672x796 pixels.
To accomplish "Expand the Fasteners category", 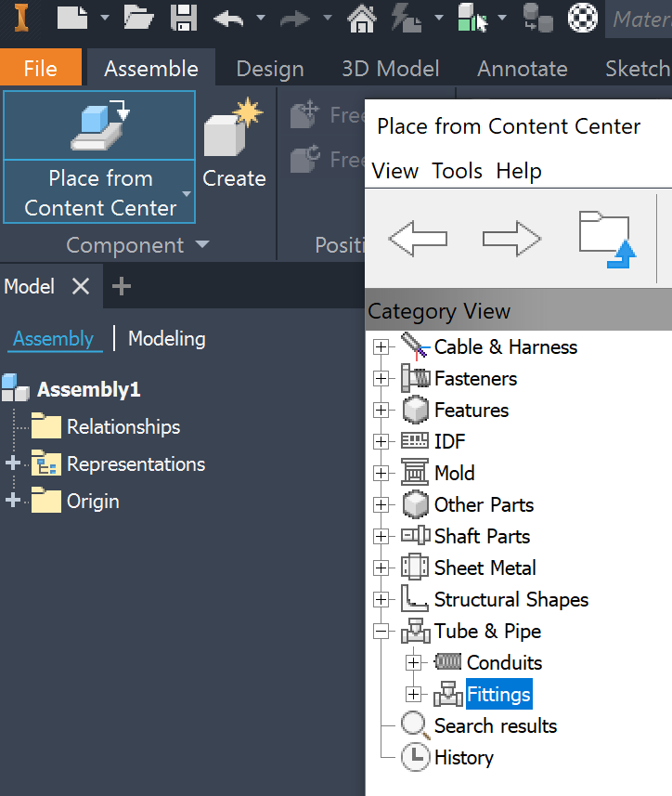I will click(x=381, y=379).
